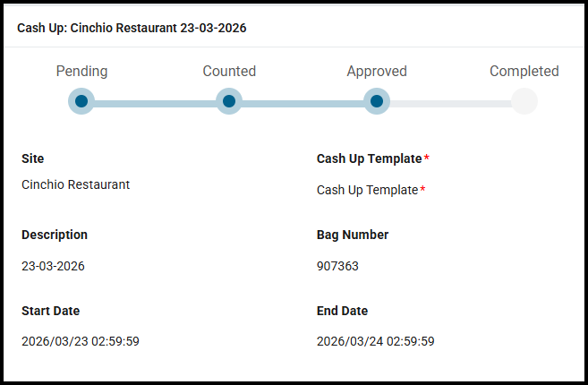Click the Approved stage label

coord(377,72)
